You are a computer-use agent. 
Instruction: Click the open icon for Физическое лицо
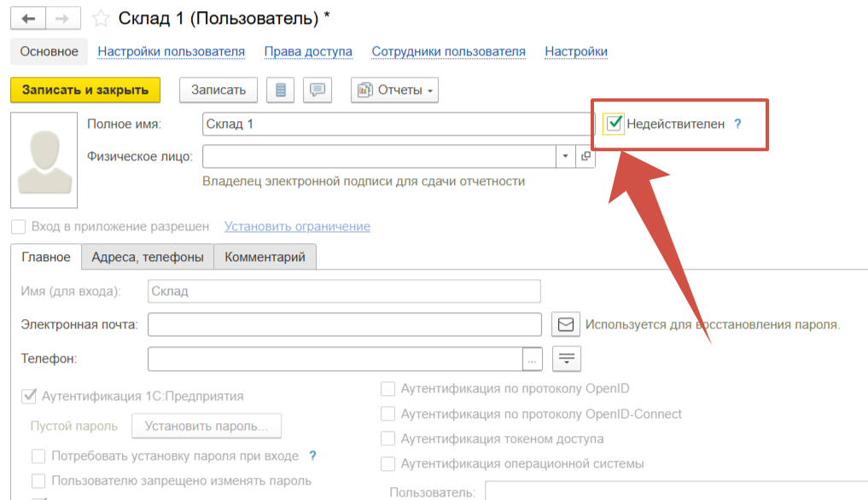click(x=585, y=156)
